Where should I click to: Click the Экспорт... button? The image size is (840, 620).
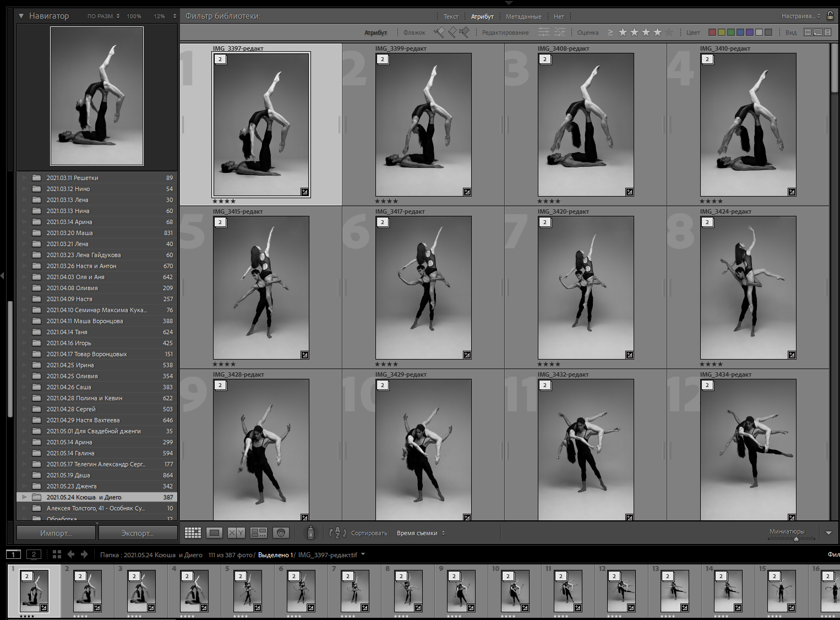pyautogui.click(x=138, y=533)
